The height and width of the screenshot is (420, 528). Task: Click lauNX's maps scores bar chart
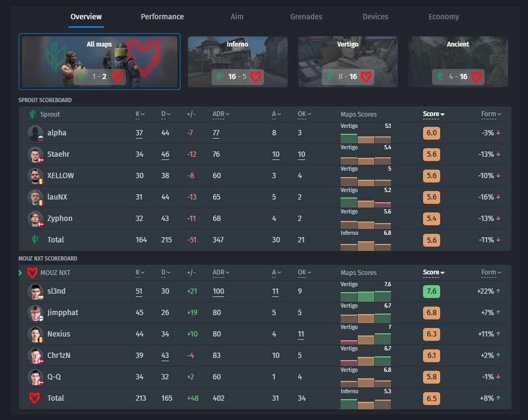366,202
